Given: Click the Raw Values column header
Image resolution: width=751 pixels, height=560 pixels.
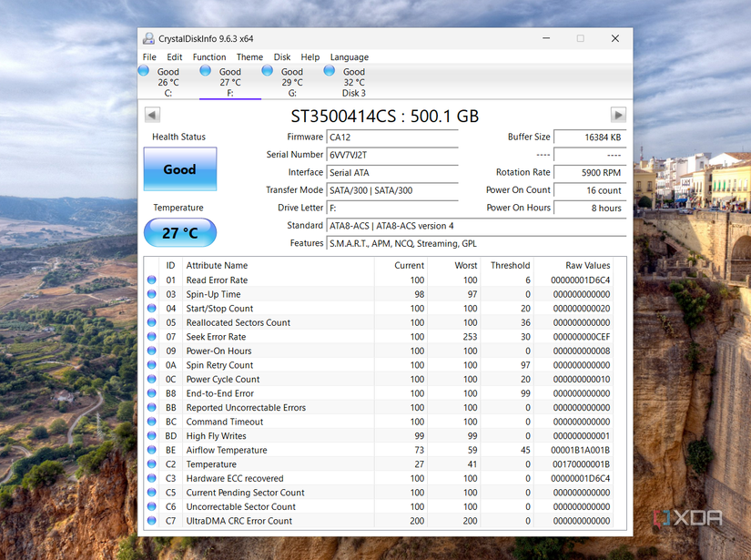Looking at the screenshot, I should coord(573,265).
